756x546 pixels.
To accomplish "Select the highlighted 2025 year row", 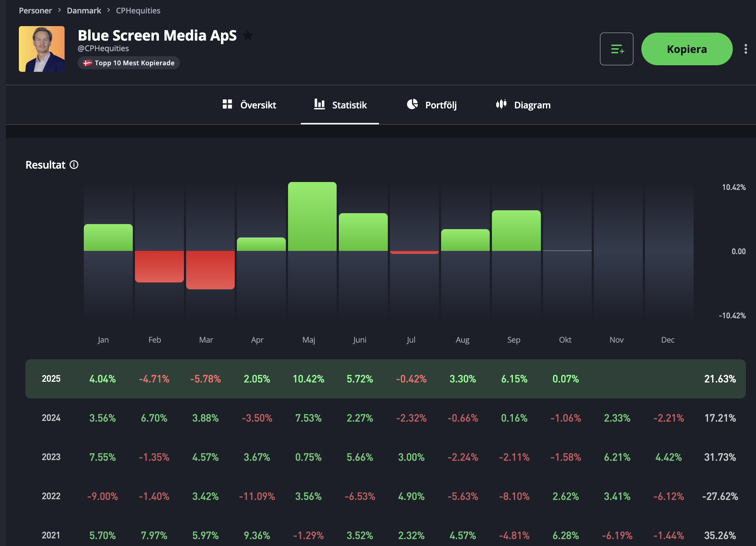I will 51,379.
